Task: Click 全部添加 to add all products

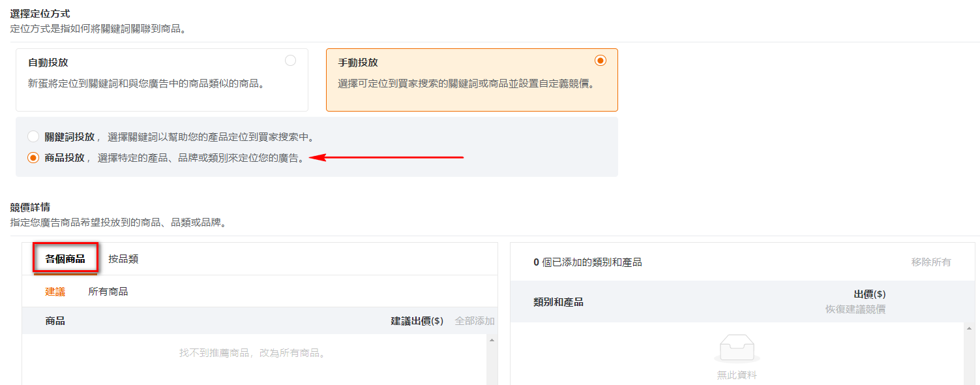Action: click(475, 321)
